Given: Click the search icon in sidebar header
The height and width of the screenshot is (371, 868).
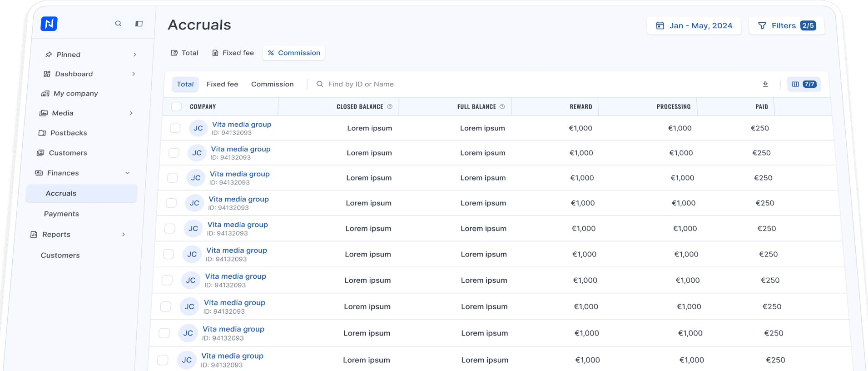Looking at the screenshot, I should click(118, 24).
